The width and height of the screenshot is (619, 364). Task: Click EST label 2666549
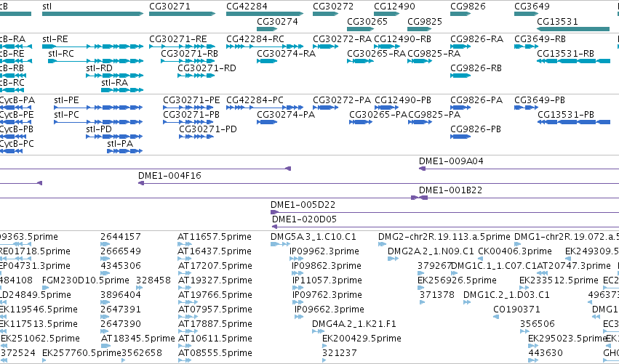tap(121, 251)
